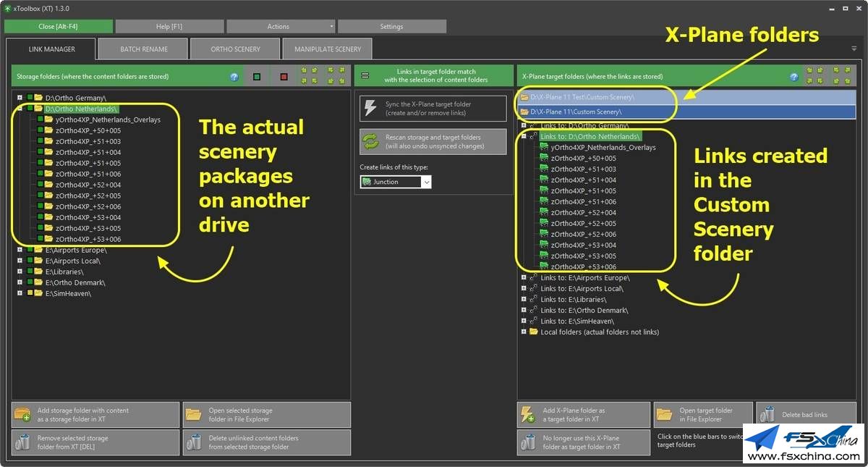Switch to the Manipulate Scenery tab
This screenshot has width=868, height=467.
pos(327,49)
